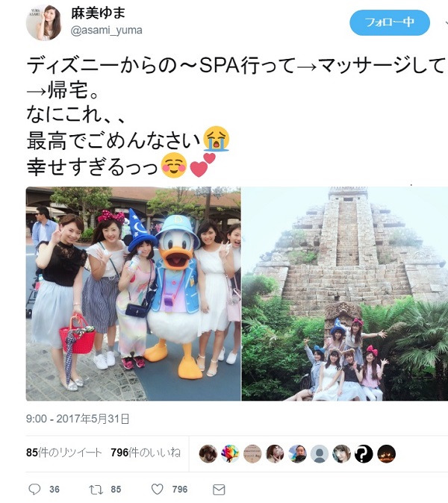Toggle the フォロー中 following button
The width and height of the screenshot is (448, 503).
pos(390,22)
